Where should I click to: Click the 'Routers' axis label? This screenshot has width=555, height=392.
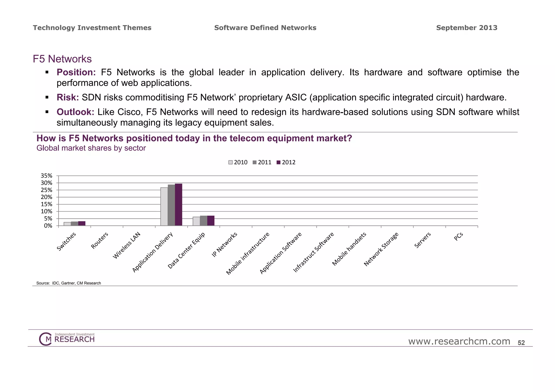(99, 240)
